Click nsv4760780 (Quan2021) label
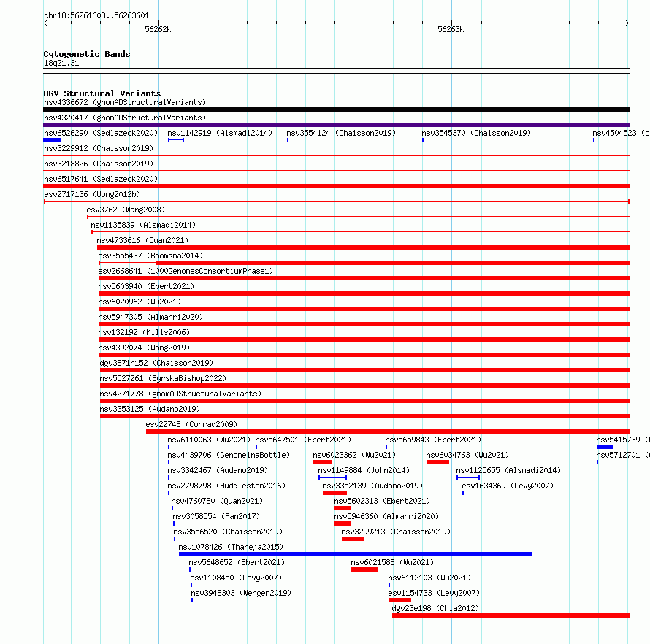Screen dimensions: 650x644 (217, 501)
